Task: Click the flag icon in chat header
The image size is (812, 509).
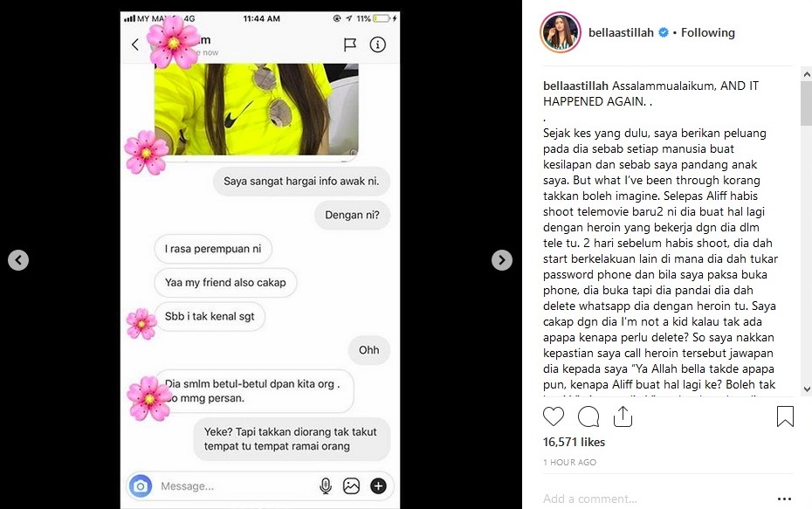Action: 350,45
